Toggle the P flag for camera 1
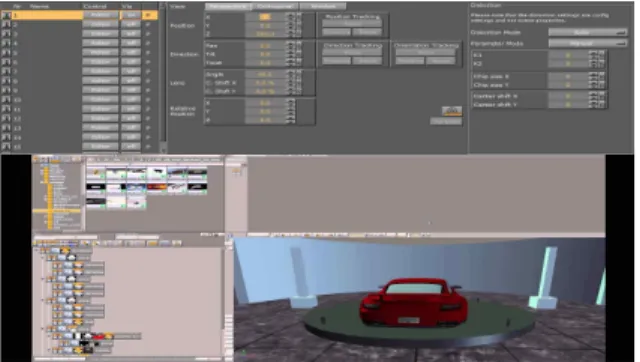The height and width of the screenshot is (362, 640). (x=149, y=15)
